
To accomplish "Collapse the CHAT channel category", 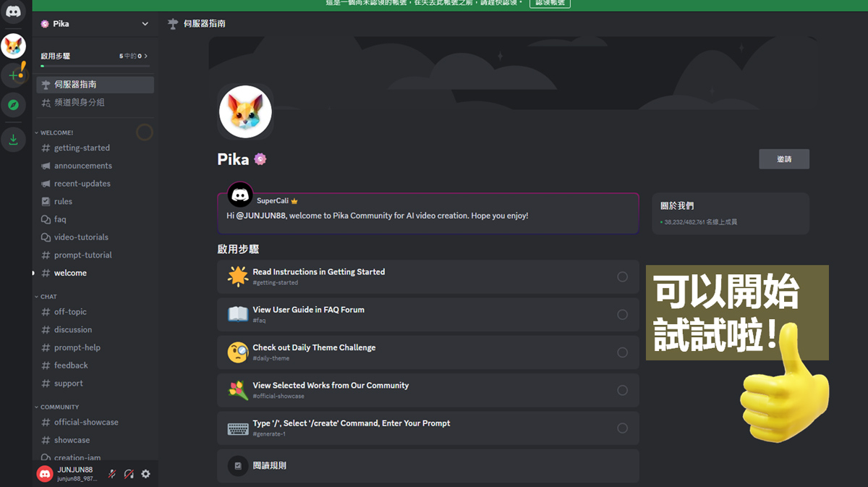I will click(46, 297).
